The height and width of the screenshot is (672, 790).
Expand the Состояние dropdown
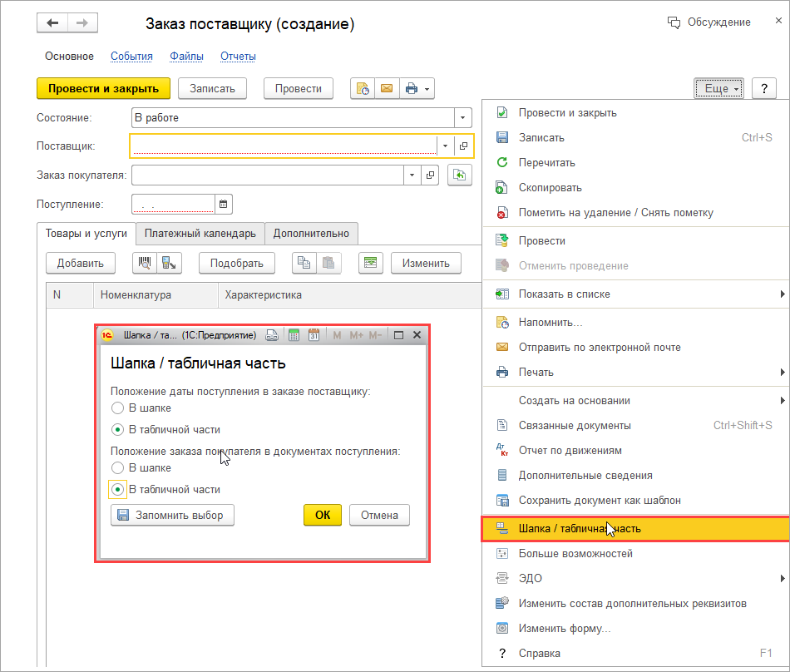(462, 118)
